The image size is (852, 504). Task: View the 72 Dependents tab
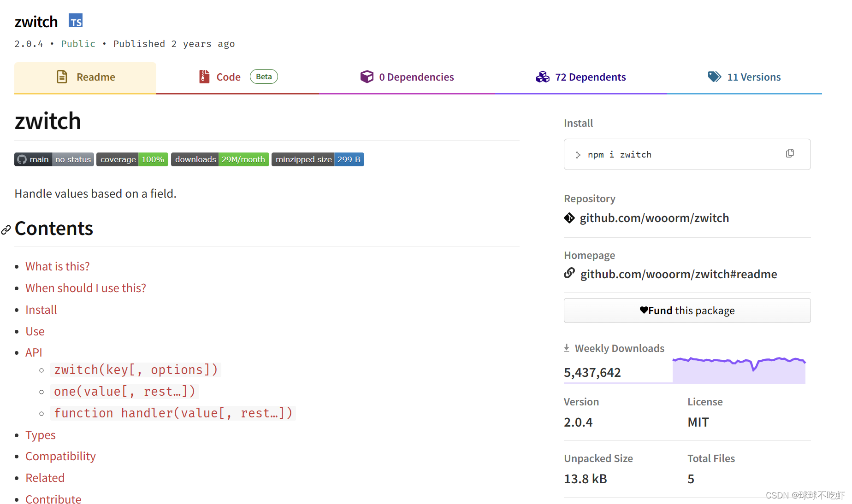[x=581, y=77]
